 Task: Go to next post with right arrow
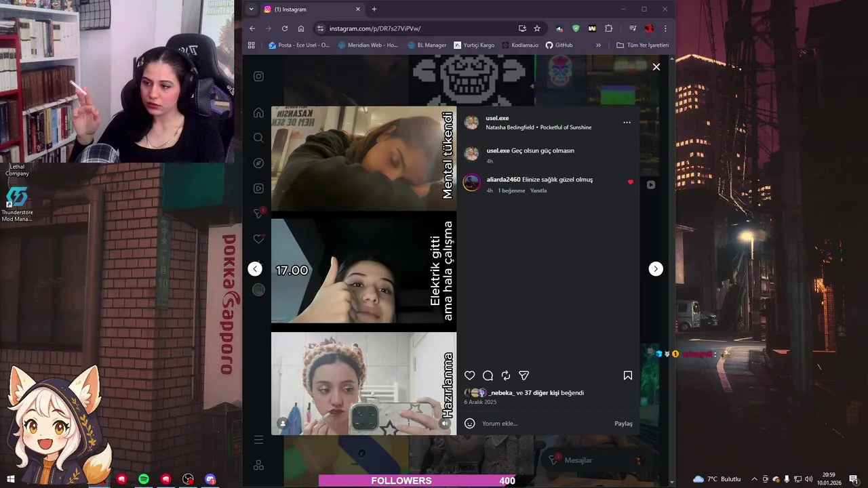[x=656, y=269]
